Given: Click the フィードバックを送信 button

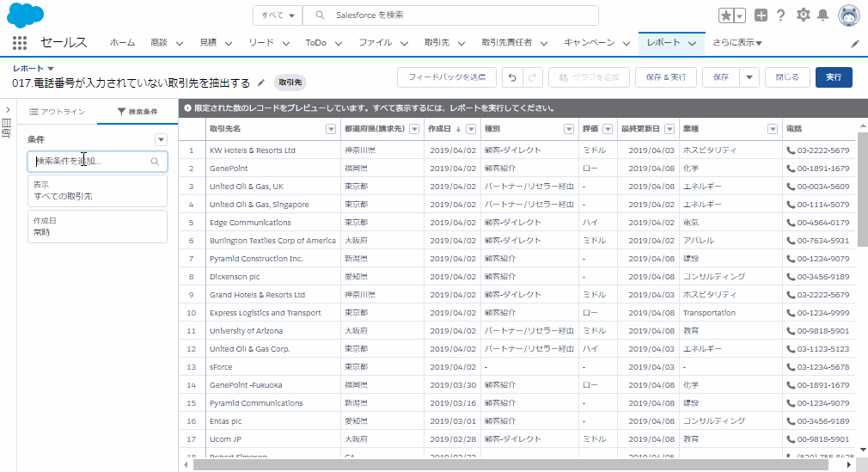Looking at the screenshot, I should [x=447, y=77].
